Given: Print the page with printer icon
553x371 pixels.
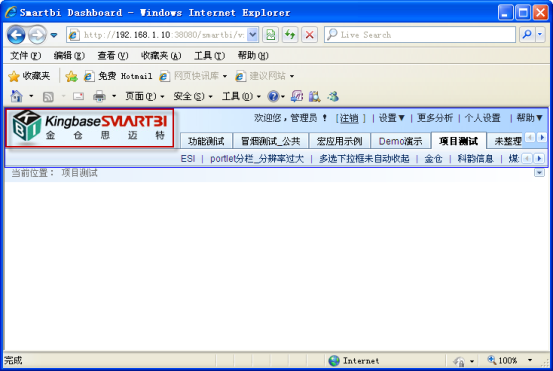Looking at the screenshot, I should click(x=99, y=96).
